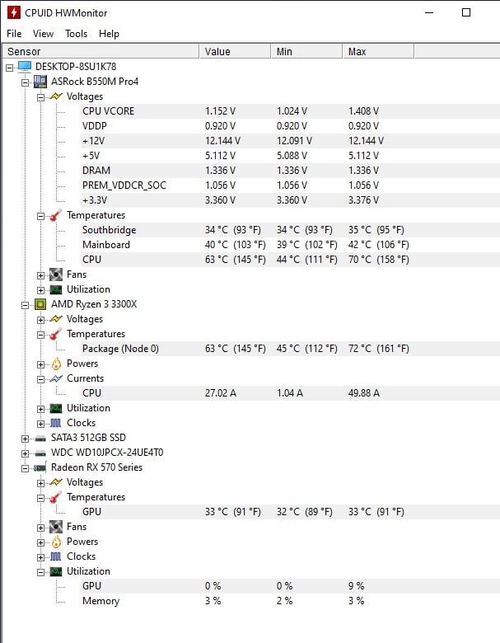Image resolution: width=500 pixels, height=643 pixels.
Task: Click the Ryzen Utilization icon
Action: [x=56, y=408]
